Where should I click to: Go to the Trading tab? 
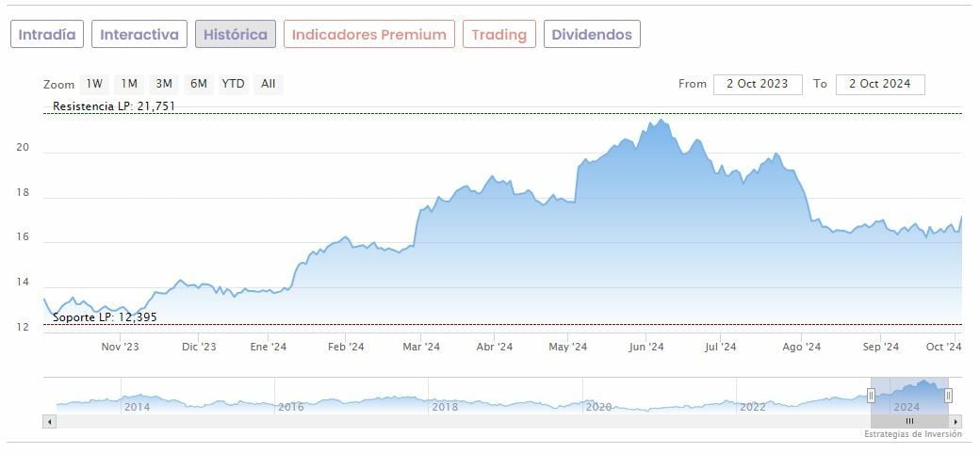click(x=499, y=35)
